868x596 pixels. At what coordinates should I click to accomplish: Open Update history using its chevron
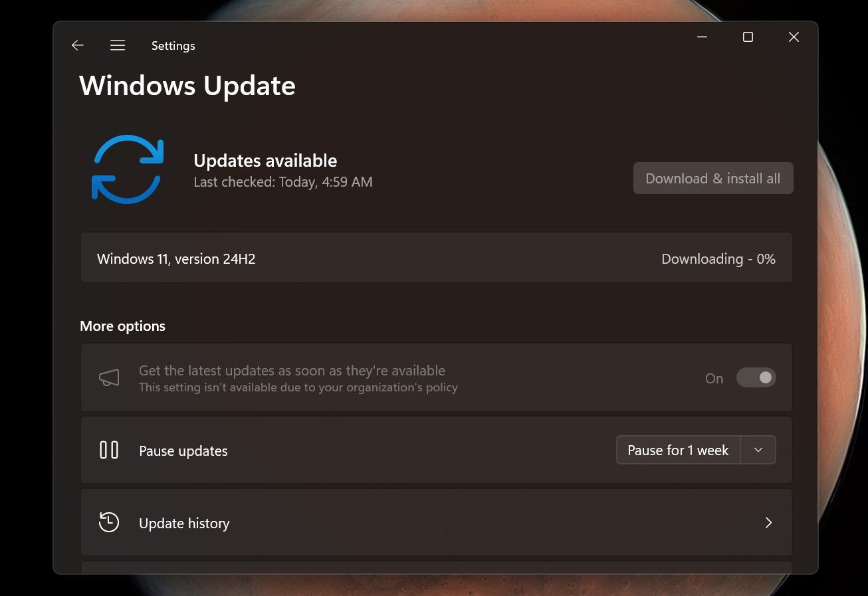769,523
